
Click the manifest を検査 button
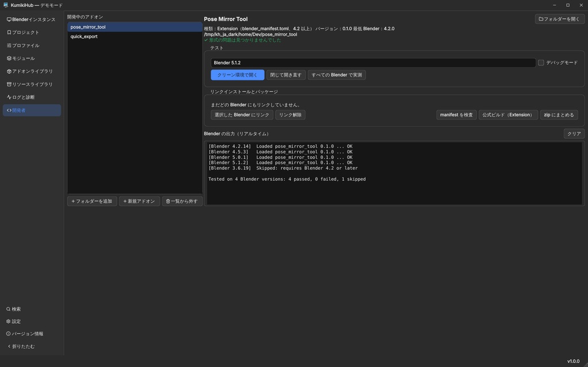(x=457, y=115)
